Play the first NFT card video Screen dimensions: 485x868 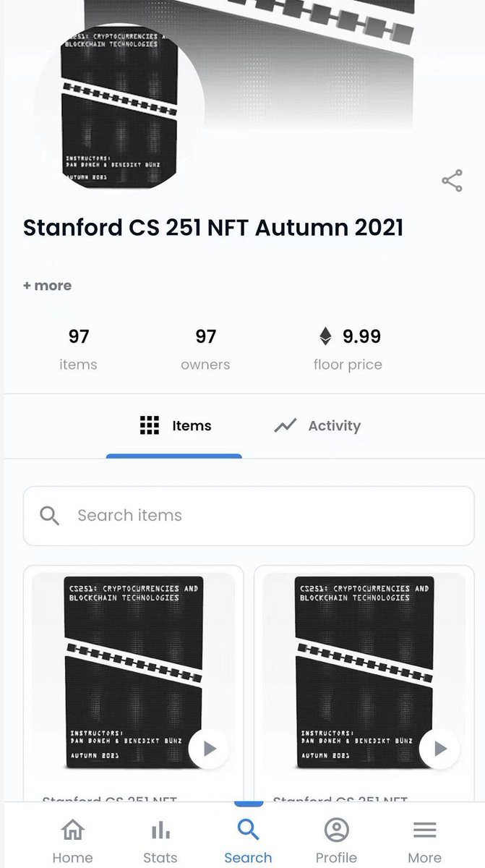[x=209, y=749]
